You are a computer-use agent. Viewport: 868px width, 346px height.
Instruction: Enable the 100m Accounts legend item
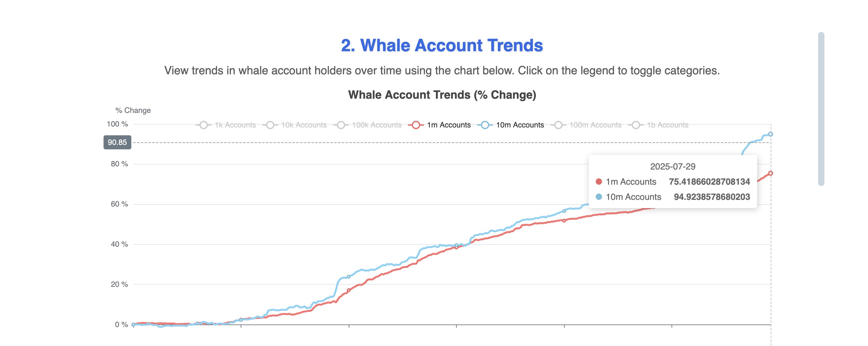(x=586, y=125)
